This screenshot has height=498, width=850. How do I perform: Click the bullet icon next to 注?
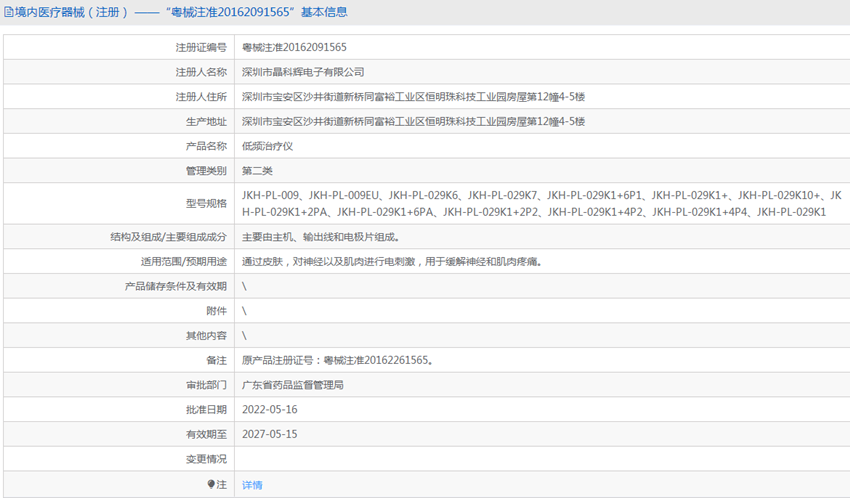[x=211, y=484]
